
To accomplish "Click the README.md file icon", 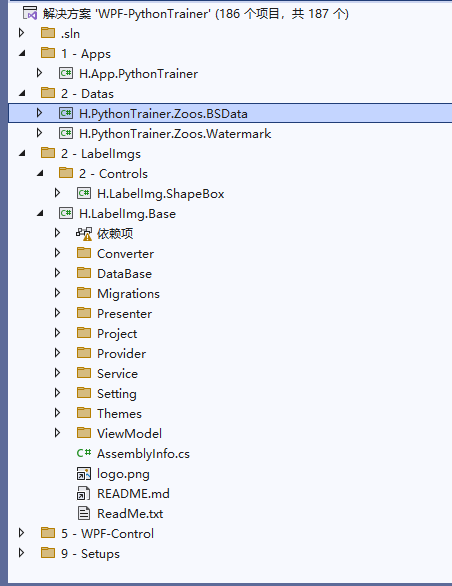I will pos(83,493).
